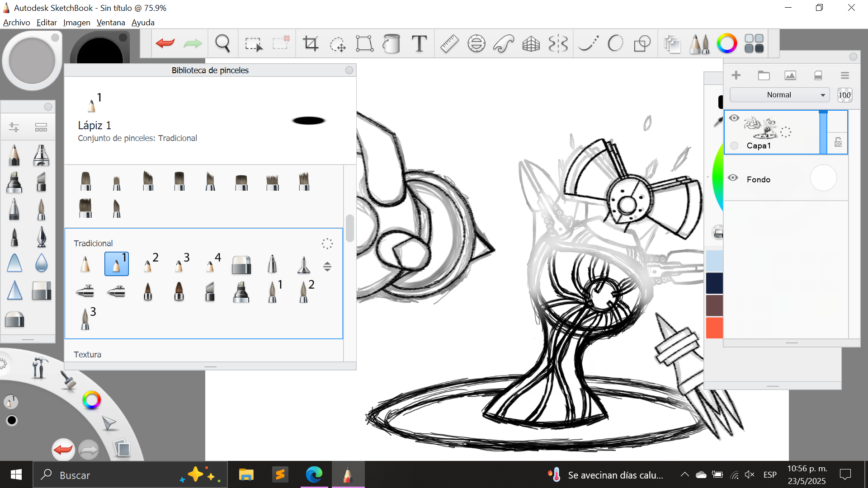The image size is (868, 488).
Task: Close the layer editor panel
Action: tap(853, 56)
